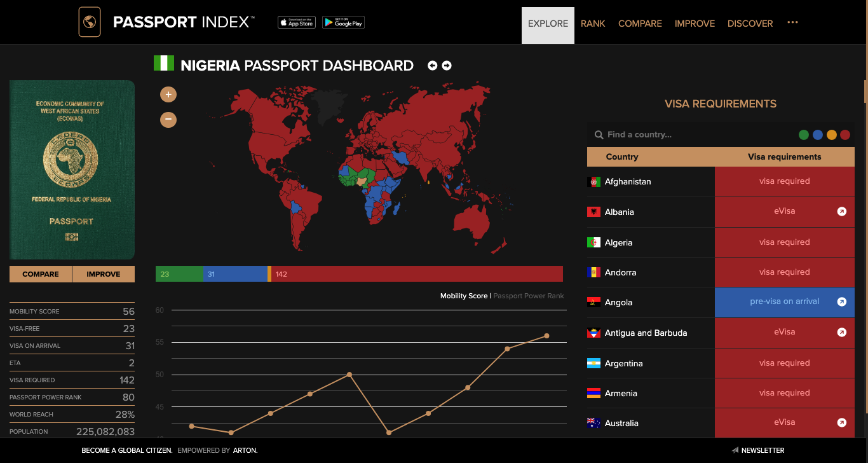
Task: Go to next passport arrow
Action: pos(447,66)
